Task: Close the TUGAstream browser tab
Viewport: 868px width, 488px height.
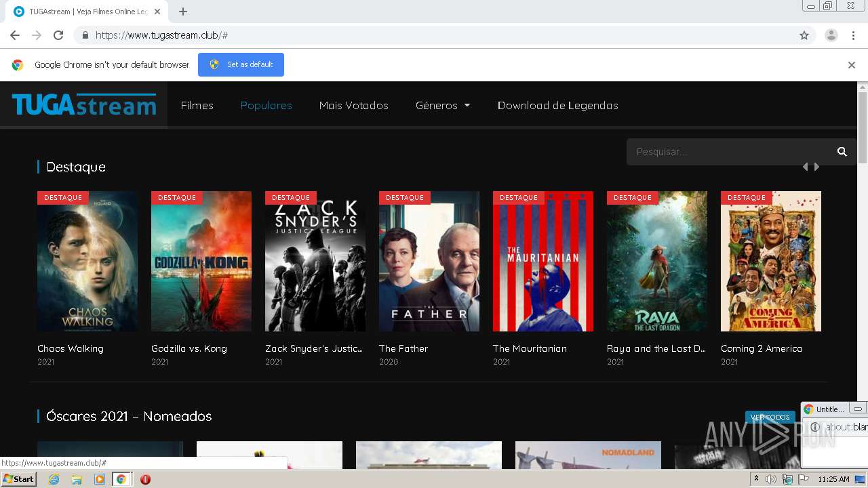Action: click(157, 12)
